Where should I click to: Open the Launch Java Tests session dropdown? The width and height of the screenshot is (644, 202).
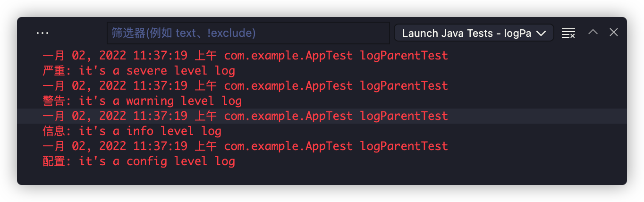[466, 33]
